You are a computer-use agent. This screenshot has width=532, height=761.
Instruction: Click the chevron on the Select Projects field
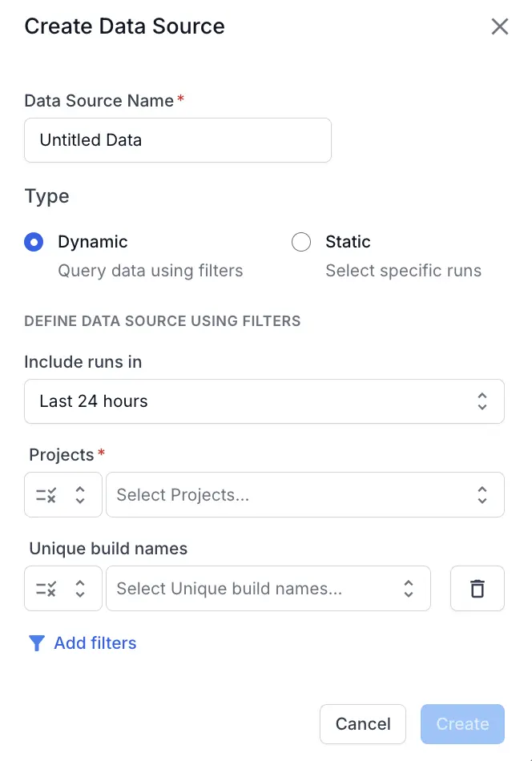click(482, 494)
